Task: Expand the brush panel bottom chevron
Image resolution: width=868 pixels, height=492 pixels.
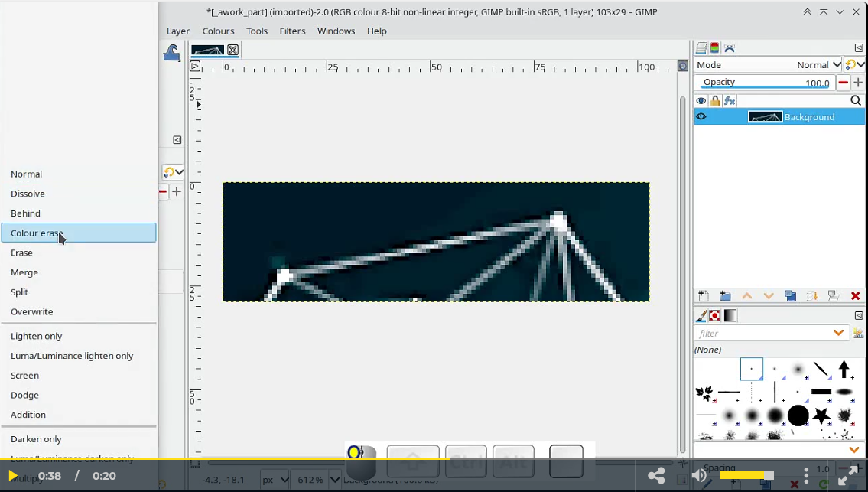Action: click(854, 449)
